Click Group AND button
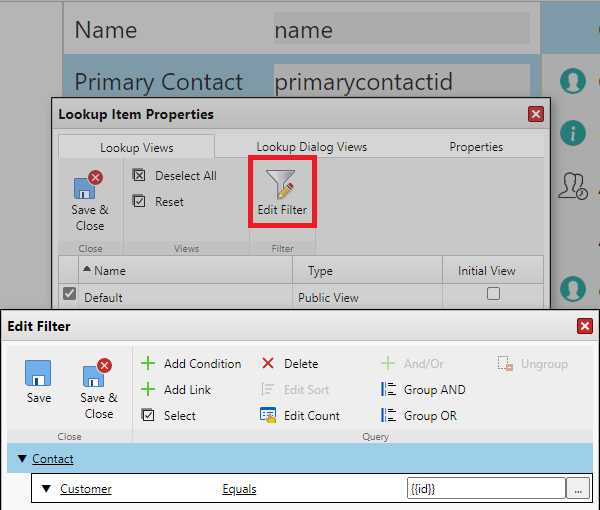This screenshot has height=510, width=600. tap(423, 389)
